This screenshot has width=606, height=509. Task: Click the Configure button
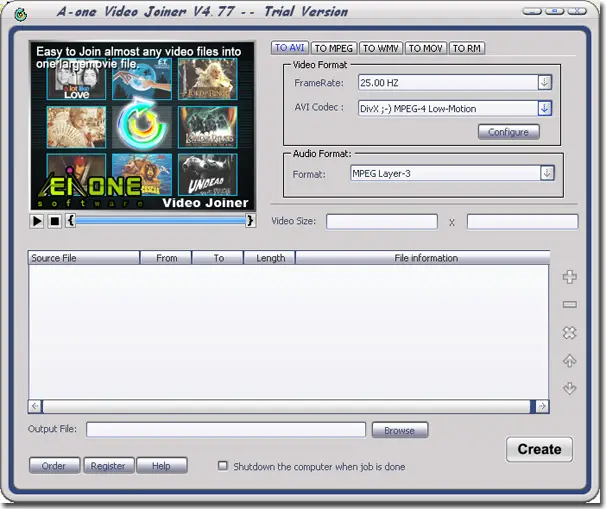(x=509, y=132)
